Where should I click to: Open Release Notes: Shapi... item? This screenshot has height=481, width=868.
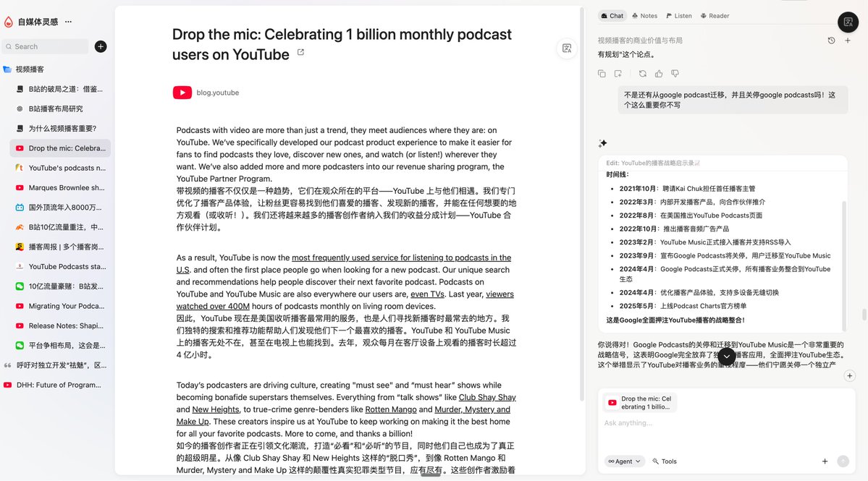point(60,325)
